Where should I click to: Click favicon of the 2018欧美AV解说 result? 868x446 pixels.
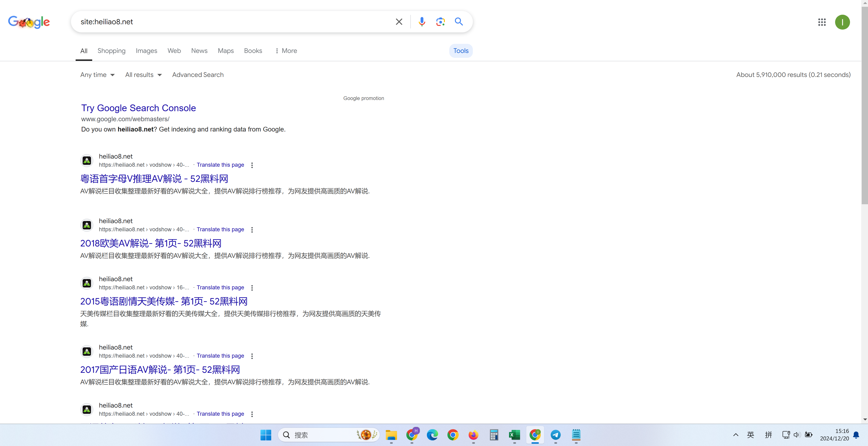(x=87, y=225)
